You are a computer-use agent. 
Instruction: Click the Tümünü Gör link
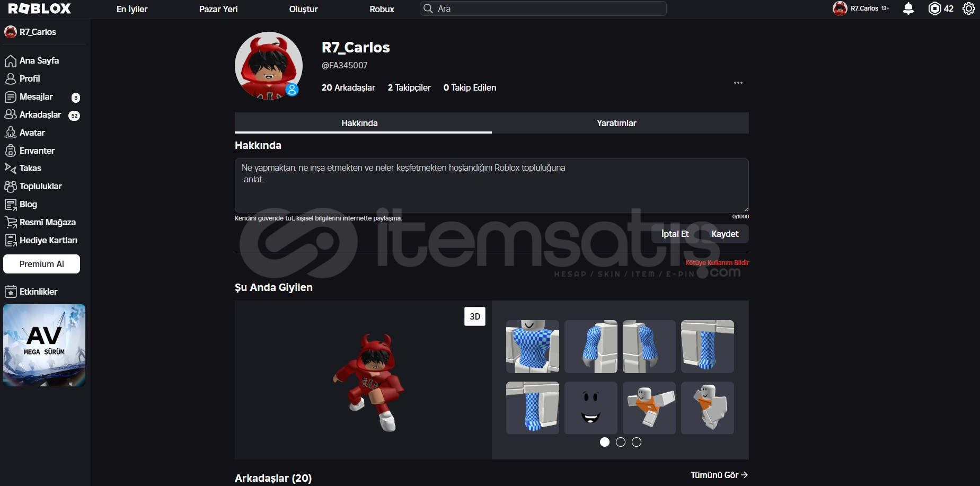(719, 475)
